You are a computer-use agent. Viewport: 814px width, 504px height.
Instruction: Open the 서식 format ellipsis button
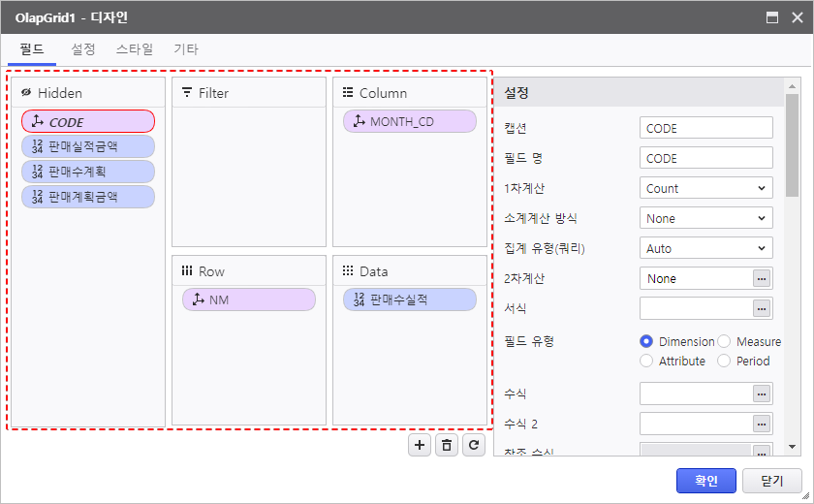click(x=763, y=309)
